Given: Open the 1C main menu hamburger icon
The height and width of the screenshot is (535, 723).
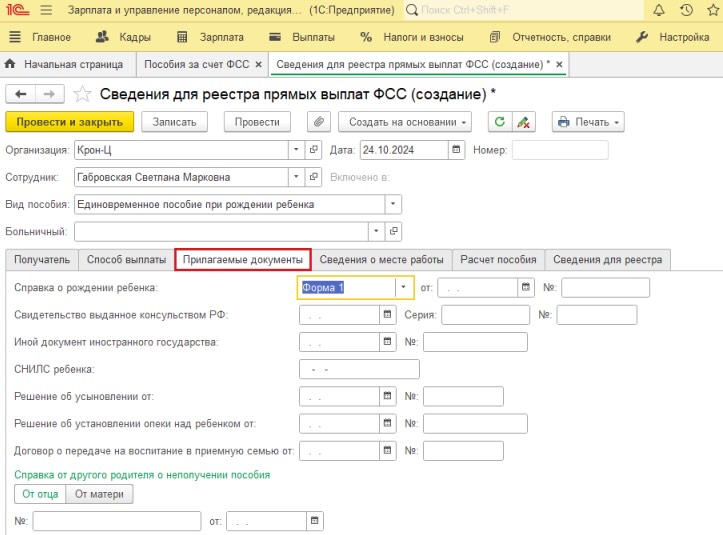Looking at the screenshot, I should click(46, 10).
